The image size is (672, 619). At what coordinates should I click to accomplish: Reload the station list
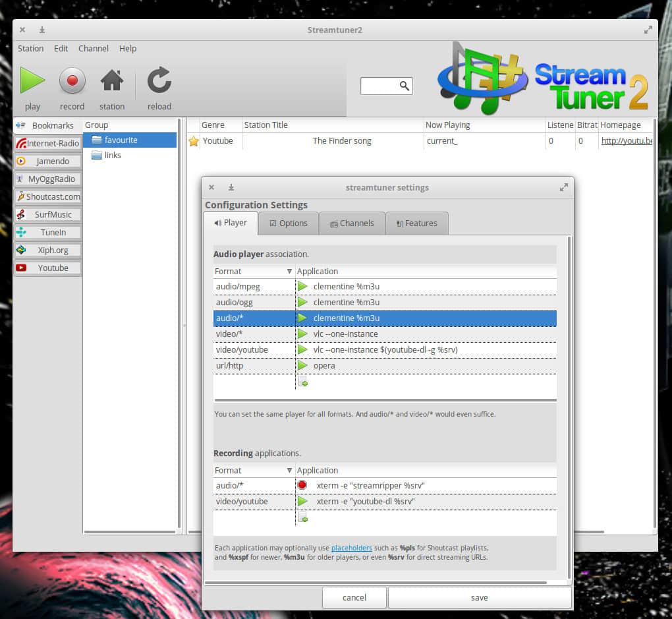[159, 81]
